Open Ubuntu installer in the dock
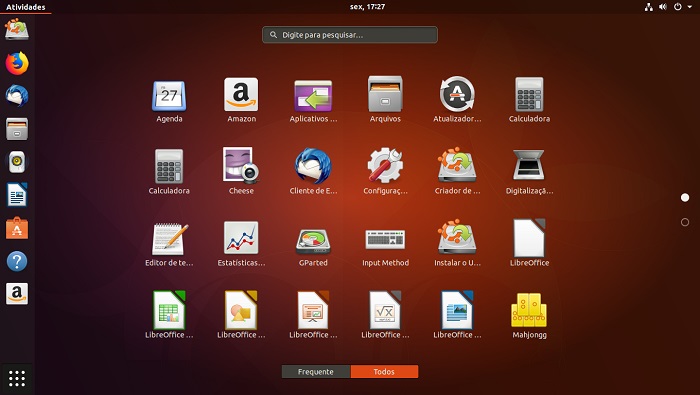The image size is (700, 395). tap(17, 30)
